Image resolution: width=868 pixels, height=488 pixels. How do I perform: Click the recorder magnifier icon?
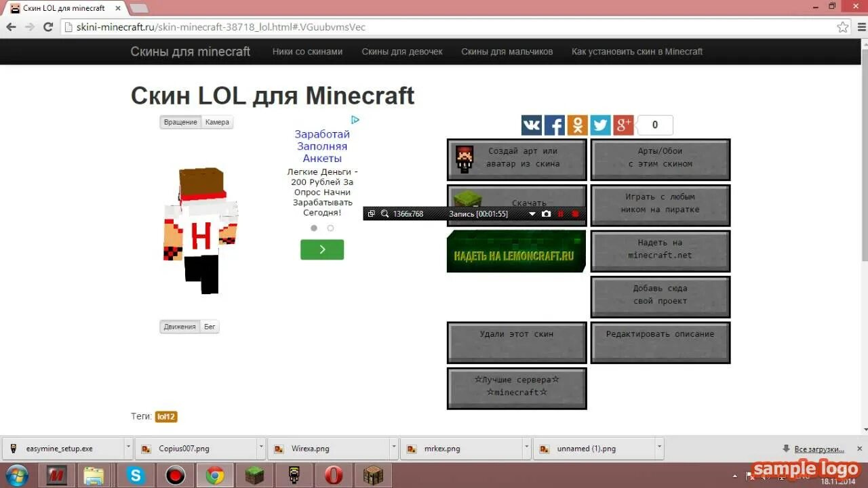tap(384, 213)
